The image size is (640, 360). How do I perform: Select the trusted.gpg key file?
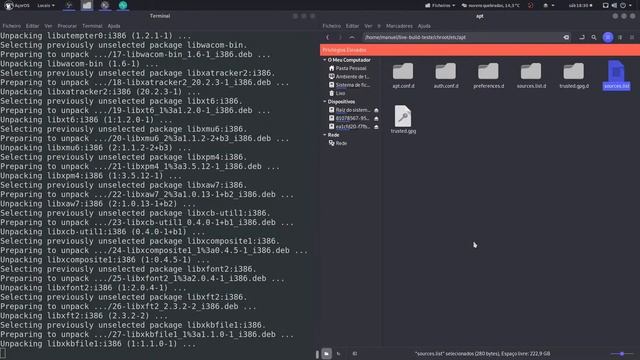click(403, 120)
